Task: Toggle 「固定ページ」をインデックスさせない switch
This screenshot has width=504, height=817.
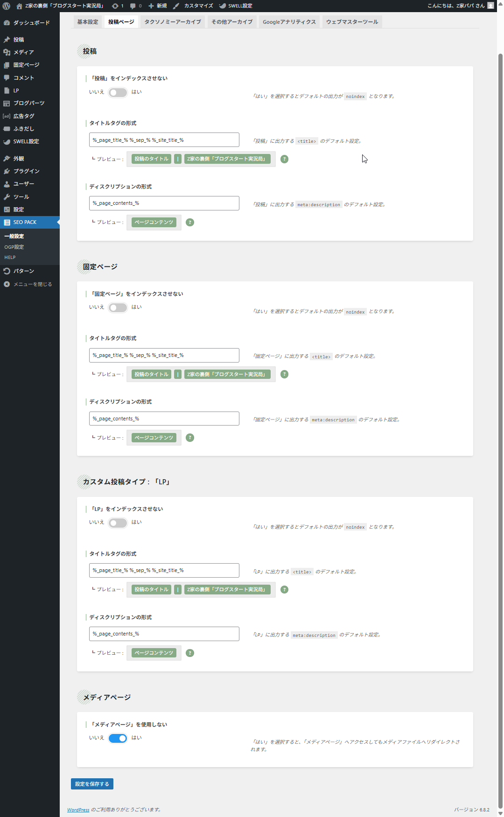Action: (x=118, y=307)
